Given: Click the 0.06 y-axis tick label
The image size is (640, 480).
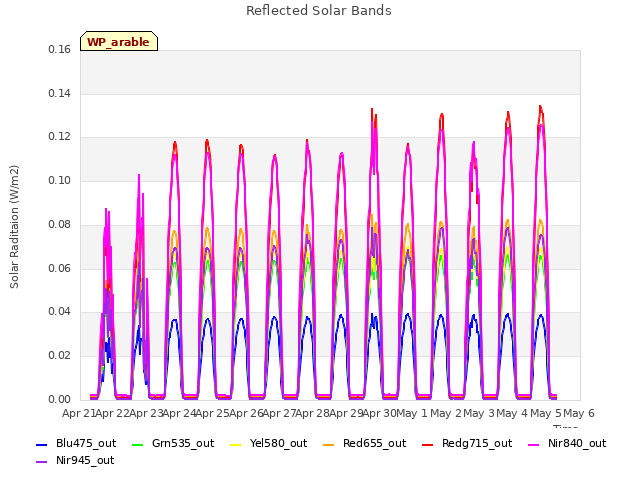Looking at the screenshot, I should click(60, 268).
